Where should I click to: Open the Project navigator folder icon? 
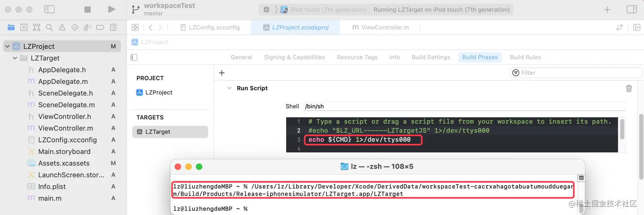click(11, 27)
